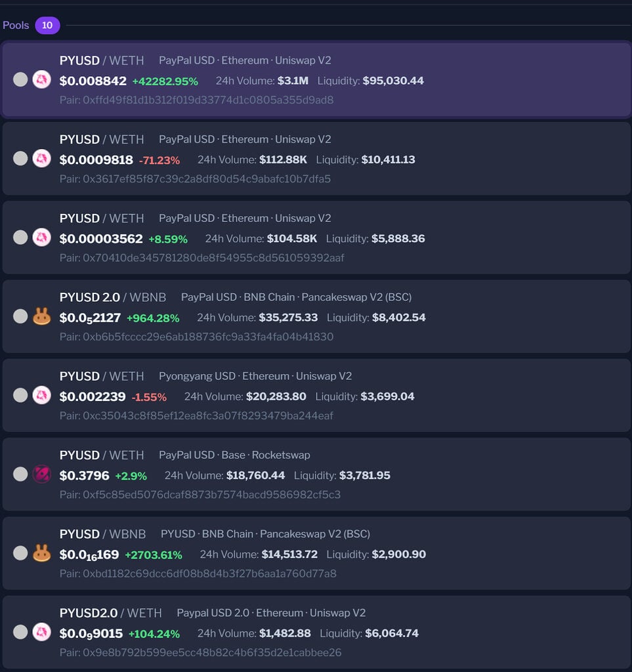This screenshot has height=672, width=632.
Task: Click Uniswap icon of Pyongyang USD pool
Action: point(41,395)
